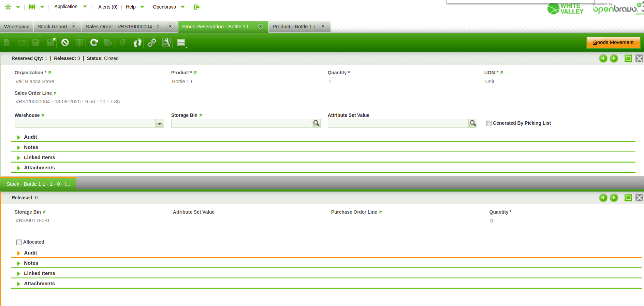Follow the Organization field link arrow

pyautogui.click(x=49, y=73)
